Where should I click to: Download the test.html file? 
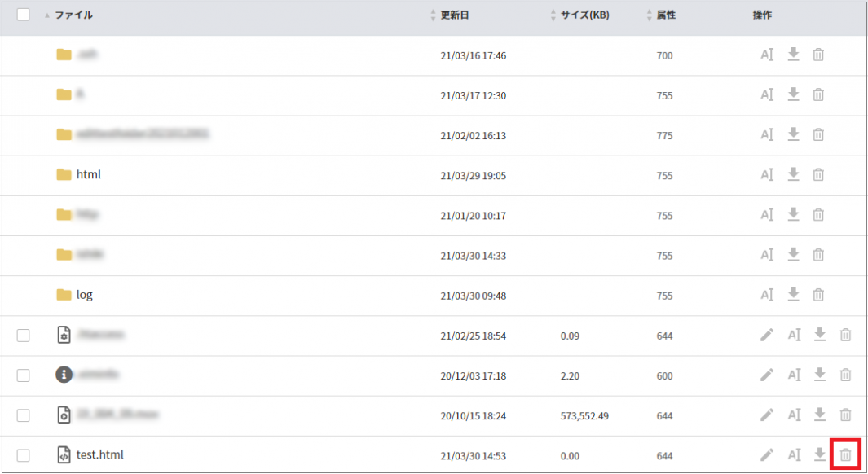pos(820,454)
